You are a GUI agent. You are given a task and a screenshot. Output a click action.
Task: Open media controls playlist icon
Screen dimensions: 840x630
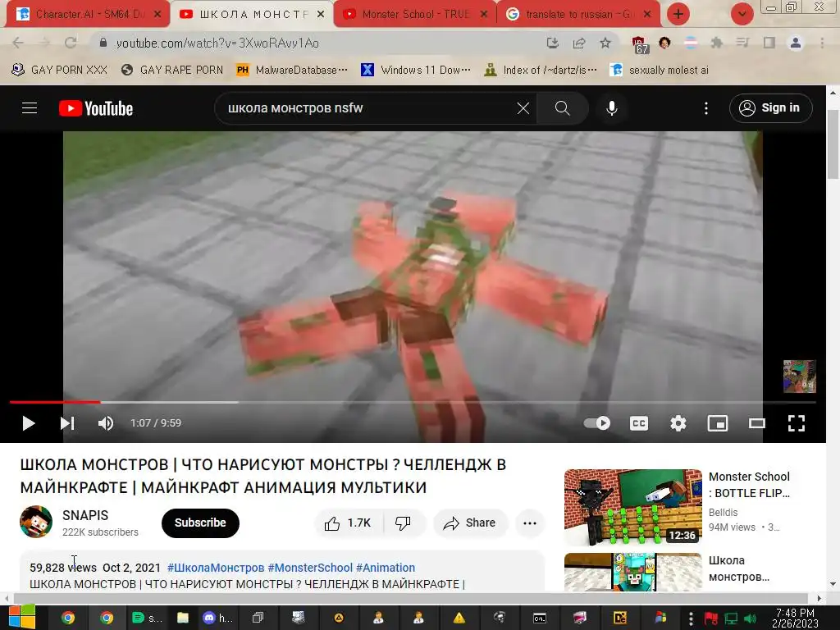tap(742, 43)
